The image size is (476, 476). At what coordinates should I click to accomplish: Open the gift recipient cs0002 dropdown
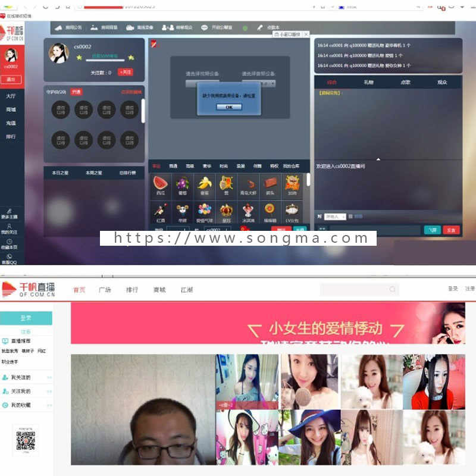[217, 230]
